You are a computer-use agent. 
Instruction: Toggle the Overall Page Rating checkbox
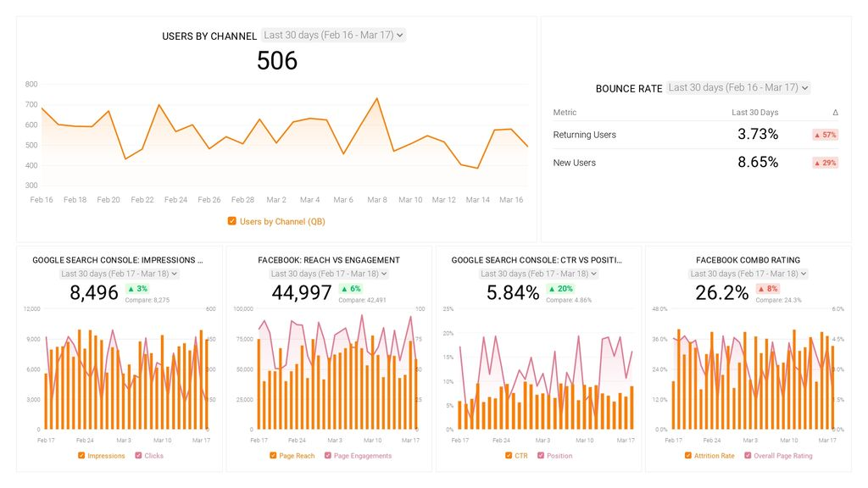click(x=748, y=455)
